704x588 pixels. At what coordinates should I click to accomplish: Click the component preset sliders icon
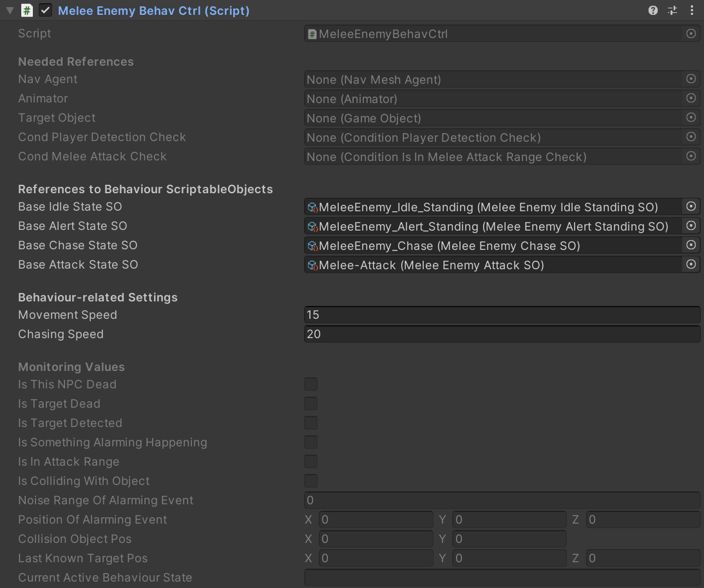[x=672, y=10]
